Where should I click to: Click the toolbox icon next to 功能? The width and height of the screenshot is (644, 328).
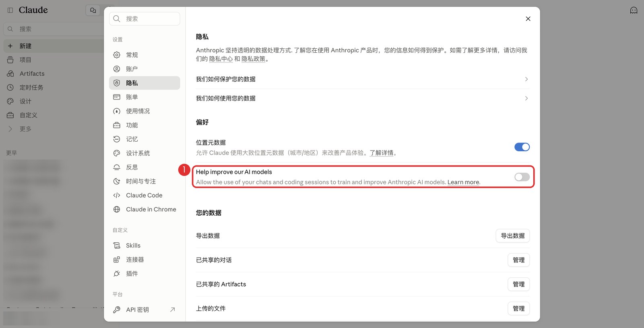click(117, 125)
